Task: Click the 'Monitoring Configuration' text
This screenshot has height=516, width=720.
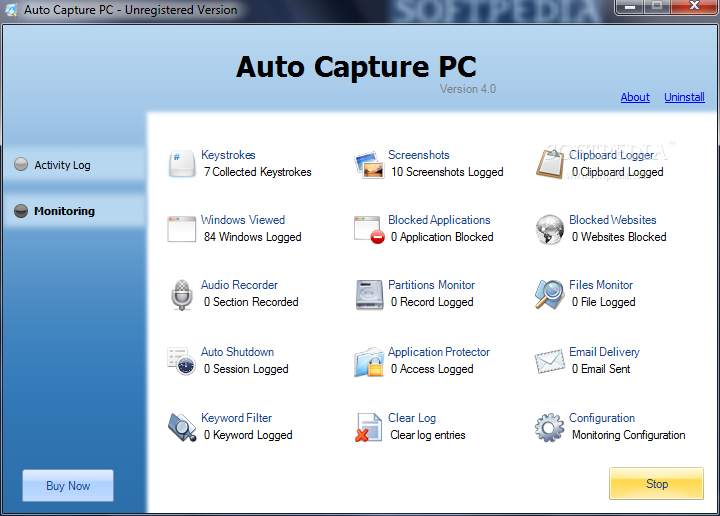Action: tap(629, 435)
